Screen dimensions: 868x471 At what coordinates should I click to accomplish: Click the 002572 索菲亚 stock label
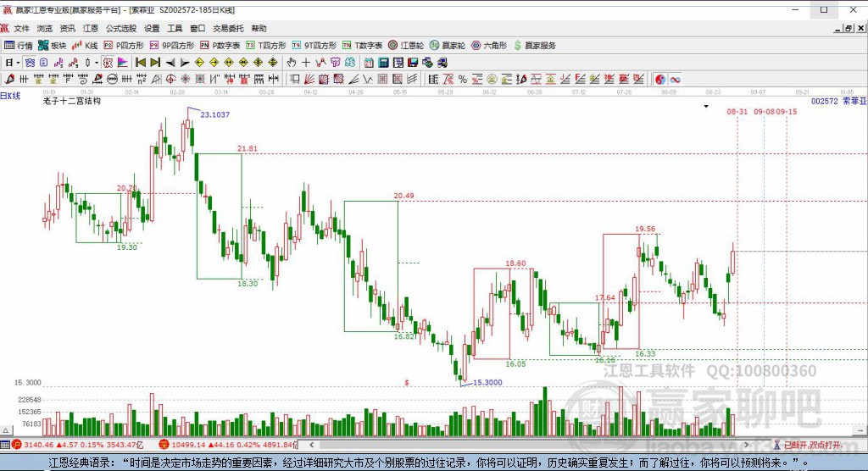[x=838, y=102]
